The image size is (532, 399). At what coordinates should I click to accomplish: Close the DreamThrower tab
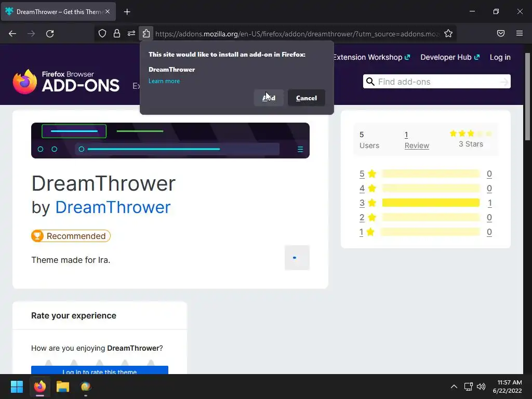pos(108,11)
